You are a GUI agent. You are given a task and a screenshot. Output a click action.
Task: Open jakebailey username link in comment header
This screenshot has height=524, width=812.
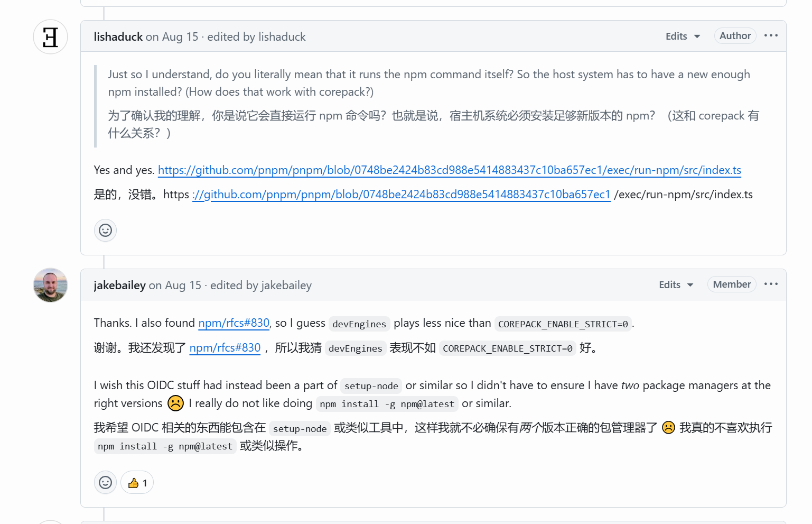pyautogui.click(x=120, y=286)
